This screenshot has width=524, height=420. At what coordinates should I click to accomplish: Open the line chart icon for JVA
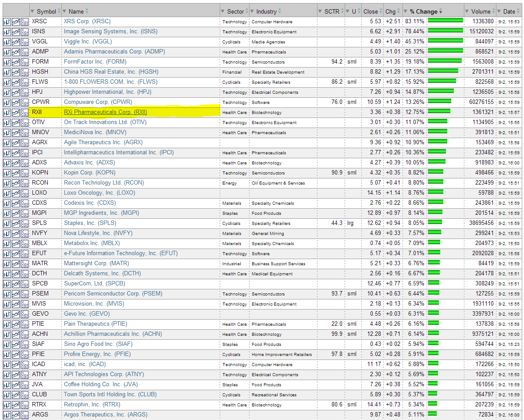[16, 385]
